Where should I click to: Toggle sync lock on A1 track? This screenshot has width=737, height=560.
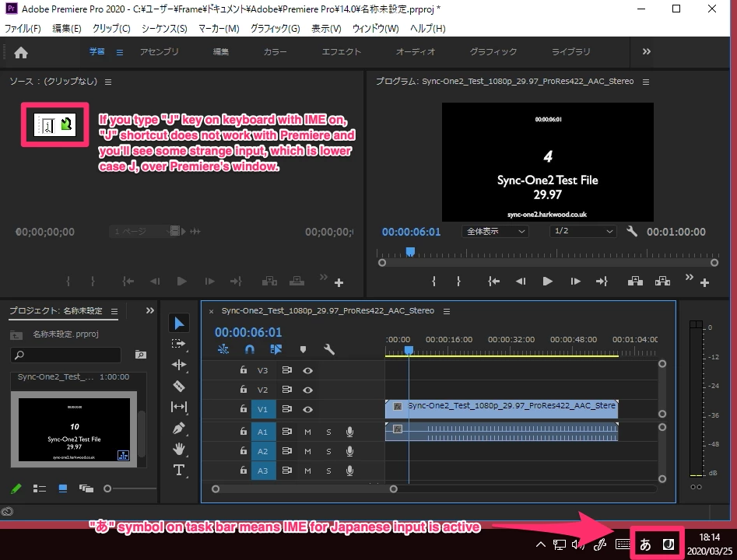(x=286, y=431)
